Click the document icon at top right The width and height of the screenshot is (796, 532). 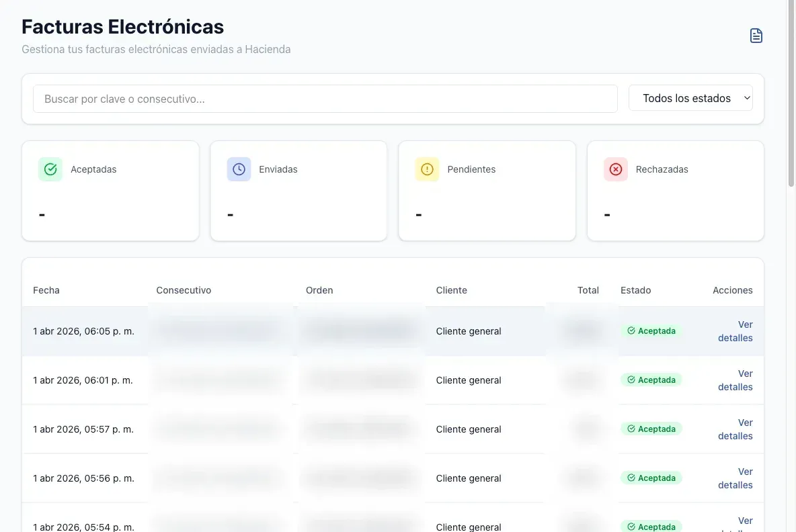(756, 36)
